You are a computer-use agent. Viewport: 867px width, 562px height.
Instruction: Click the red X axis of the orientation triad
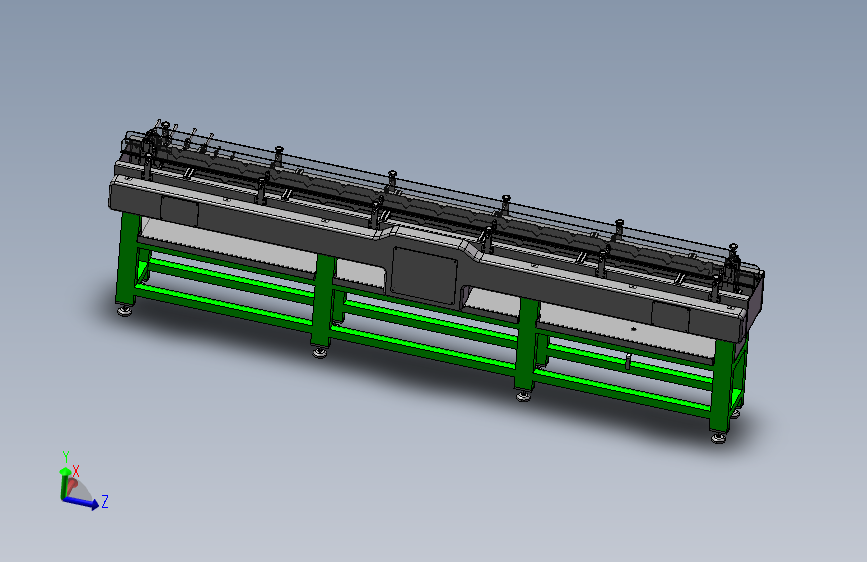pyautogui.click(x=71, y=486)
